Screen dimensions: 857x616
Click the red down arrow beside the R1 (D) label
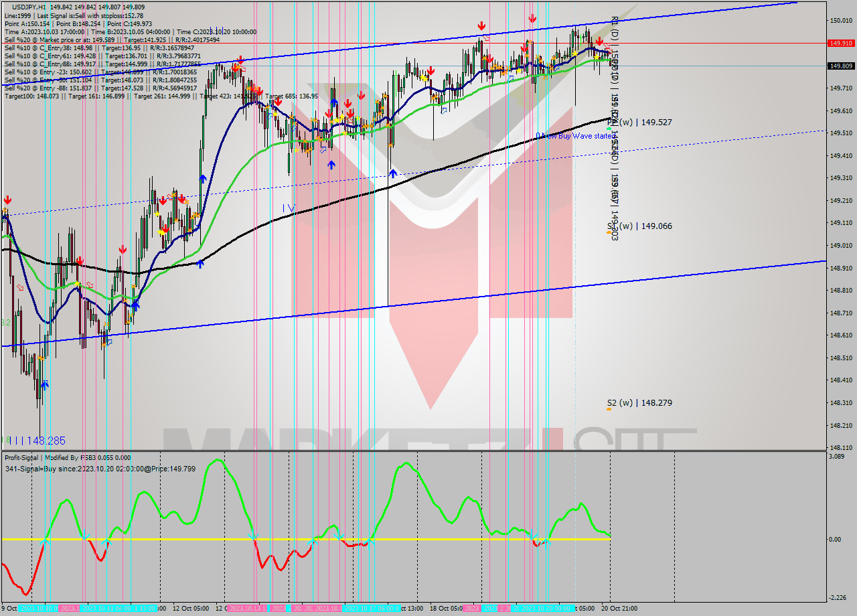point(599,41)
